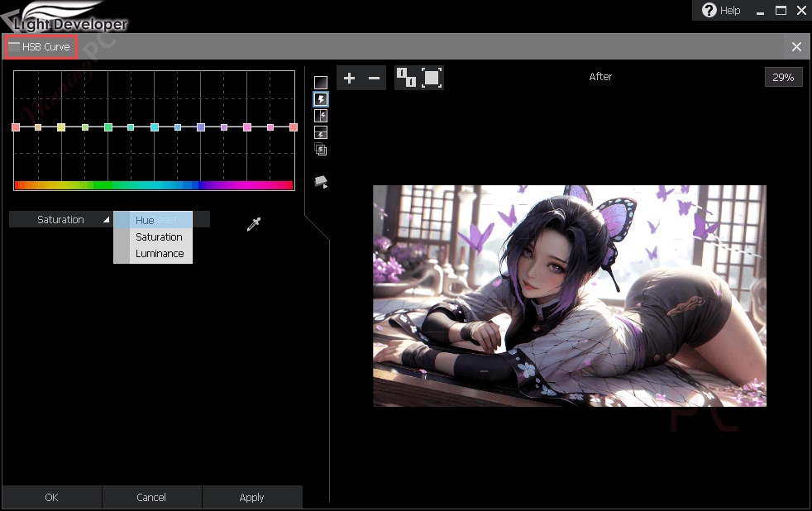Screen dimensions: 812x511
Task: Click the overlapping frames compare view icon
Action: point(321,150)
